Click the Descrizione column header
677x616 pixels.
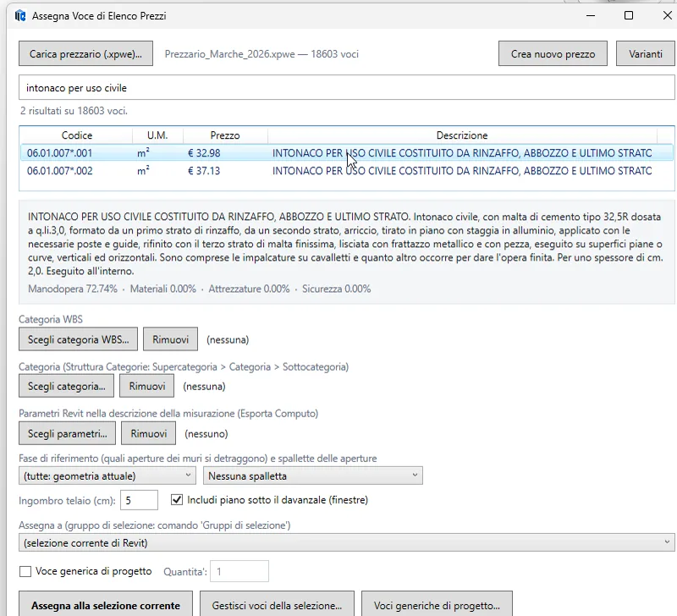click(x=462, y=135)
